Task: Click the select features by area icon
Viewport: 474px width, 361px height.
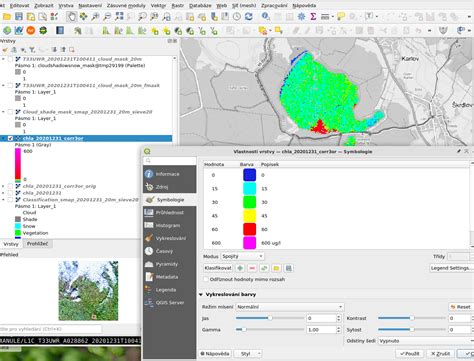Action: 263,31
